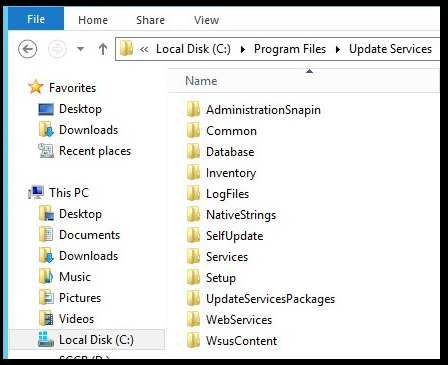448x365 pixels.
Task: Click the Services folder icon
Action: tap(193, 256)
